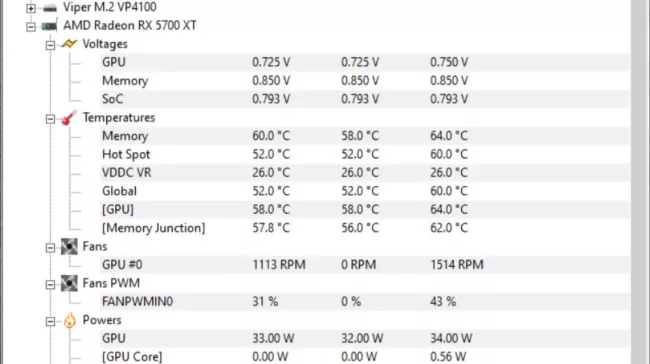Collapse the Powers group
Image resolution: width=650 pixels, height=364 pixels.
click(x=50, y=321)
